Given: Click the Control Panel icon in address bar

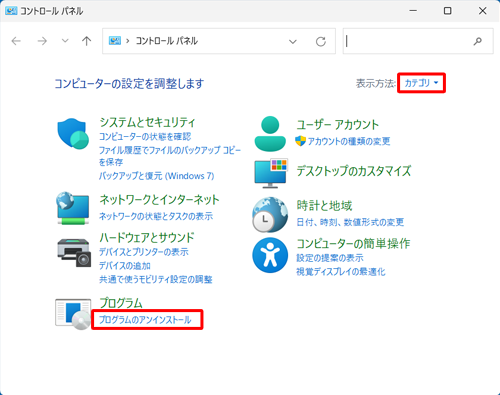Looking at the screenshot, I should click(115, 41).
